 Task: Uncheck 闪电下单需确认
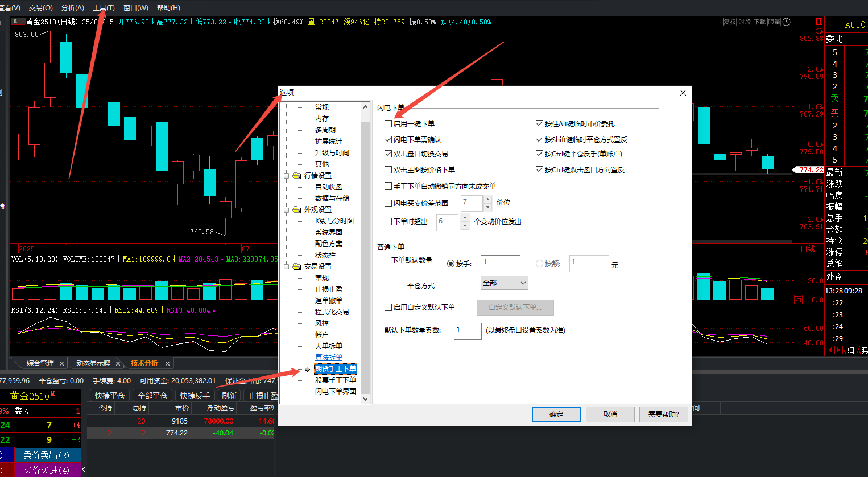coord(388,139)
